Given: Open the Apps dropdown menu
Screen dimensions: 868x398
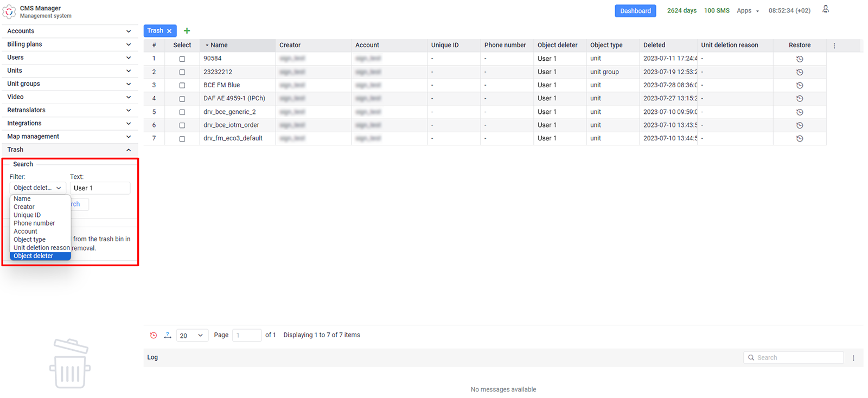Looking at the screenshot, I should (748, 11).
